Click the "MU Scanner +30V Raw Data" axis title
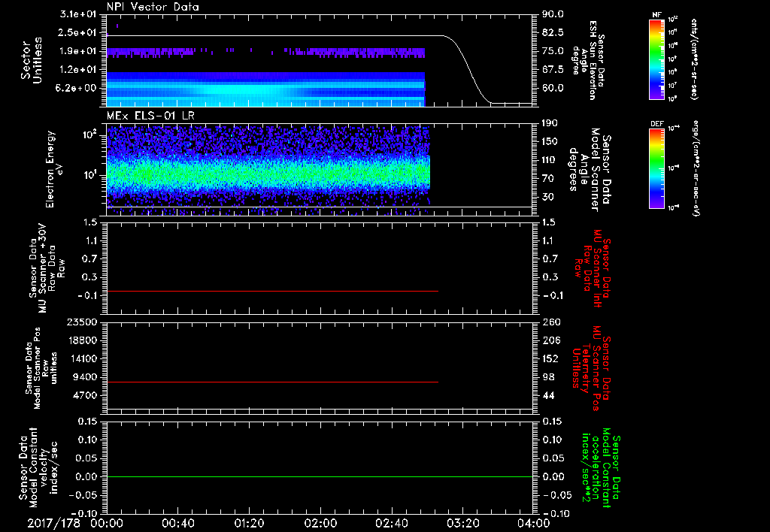Image resolution: width=770 pixels, height=532 pixels. coord(47,269)
